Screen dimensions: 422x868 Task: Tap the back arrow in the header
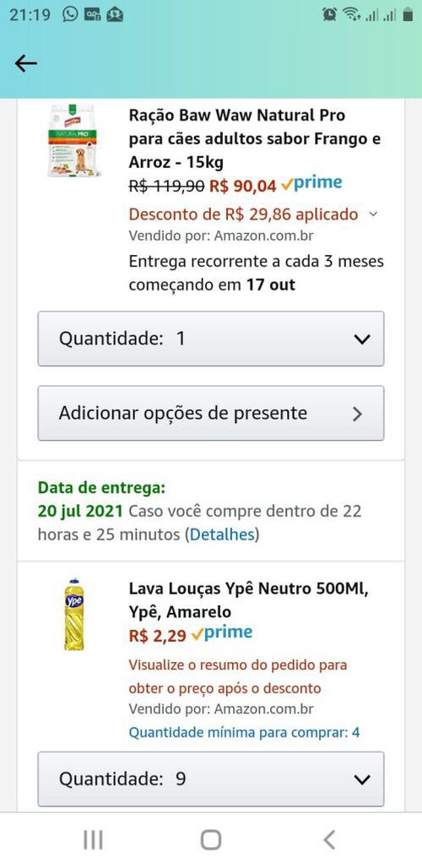pos(25,63)
